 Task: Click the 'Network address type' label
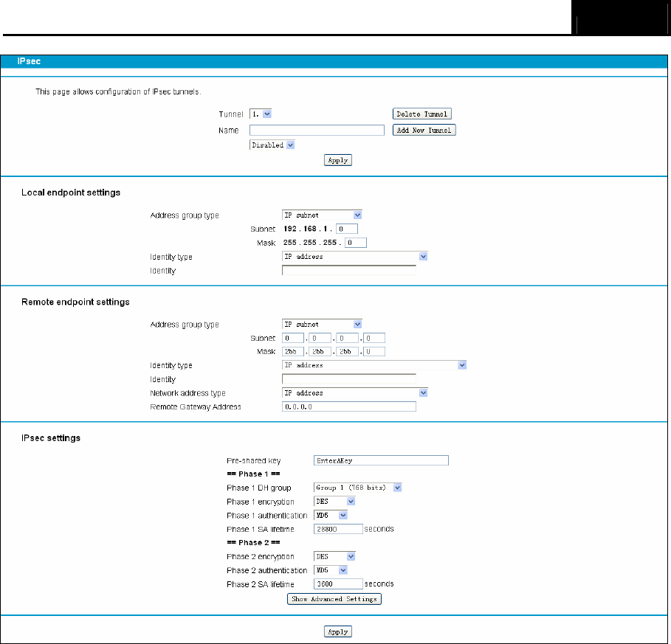(187, 393)
